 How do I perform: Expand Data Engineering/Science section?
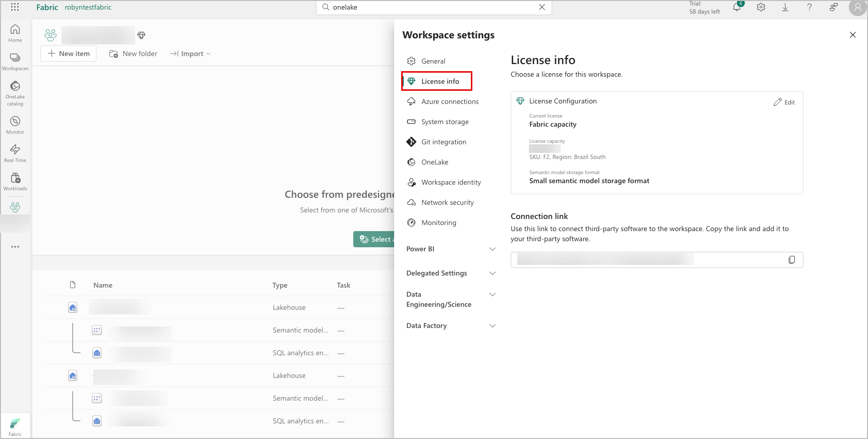click(x=451, y=299)
